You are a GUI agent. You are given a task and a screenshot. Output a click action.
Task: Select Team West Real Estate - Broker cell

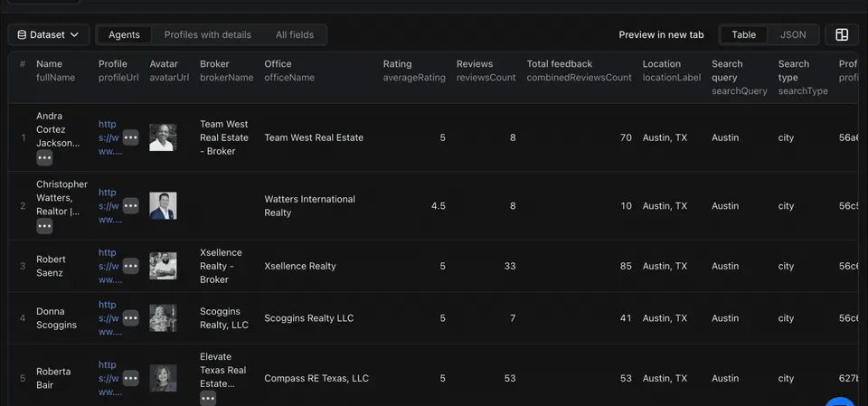pos(224,137)
